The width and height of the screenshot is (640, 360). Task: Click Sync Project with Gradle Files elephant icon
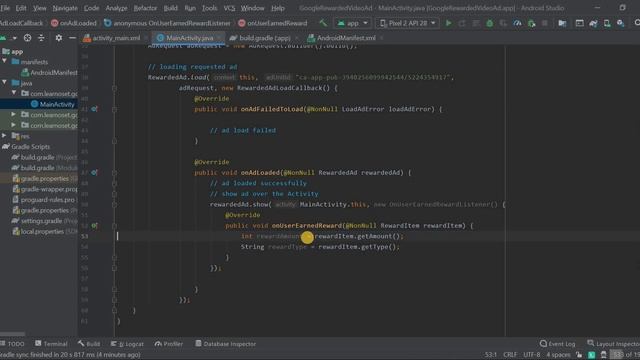pos(593,23)
